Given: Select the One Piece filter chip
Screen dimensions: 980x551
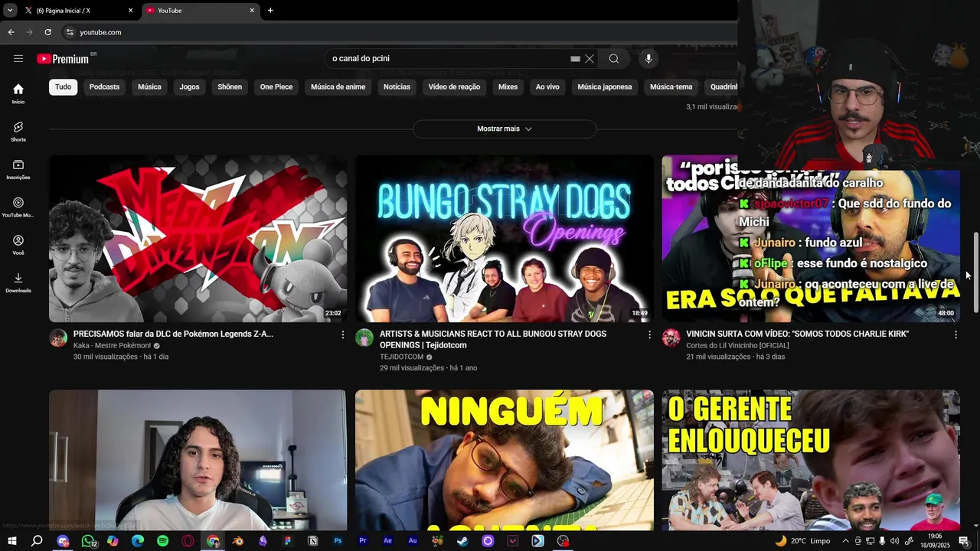Looking at the screenshot, I should coord(276,87).
